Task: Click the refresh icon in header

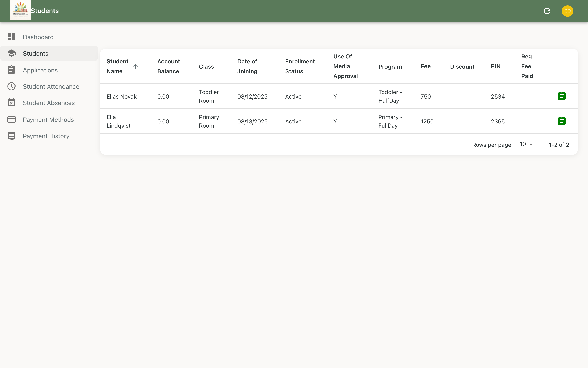Action: click(x=547, y=11)
